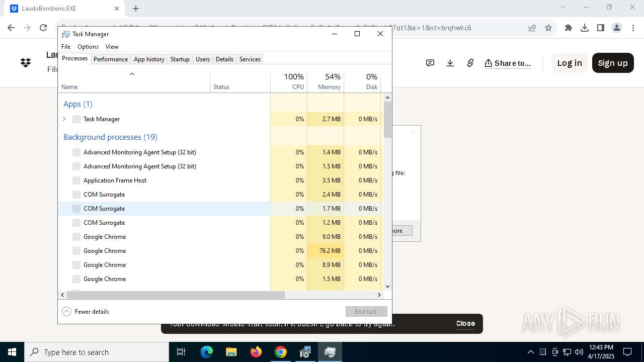Close the LaudoBombeiro.EXE tab
Image resolution: width=644 pixels, height=362 pixels.
(117, 9)
